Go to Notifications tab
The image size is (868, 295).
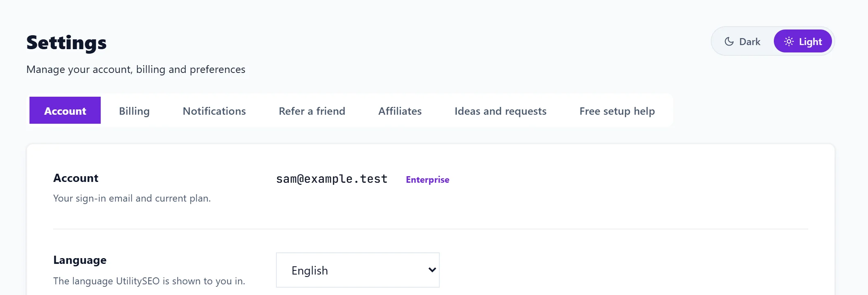pyautogui.click(x=214, y=111)
